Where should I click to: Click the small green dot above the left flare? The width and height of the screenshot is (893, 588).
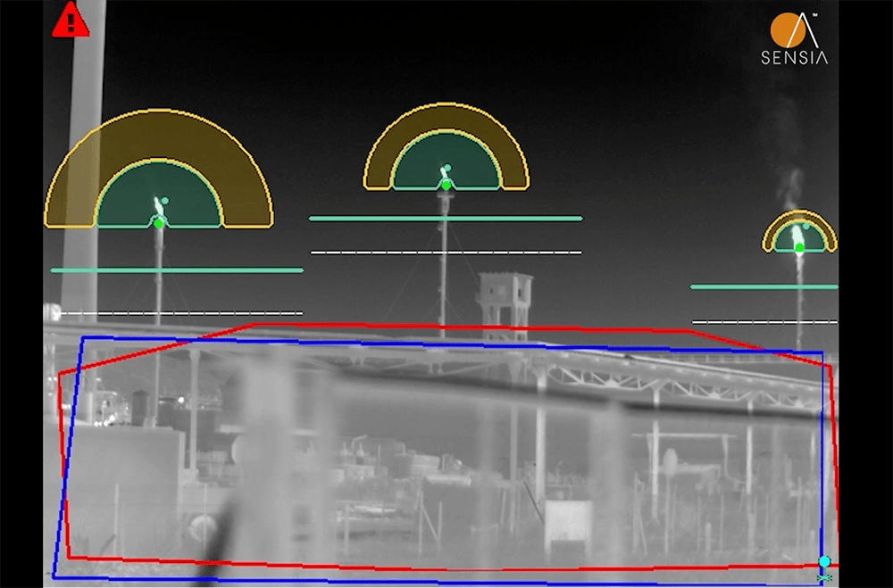tap(165, 201)
